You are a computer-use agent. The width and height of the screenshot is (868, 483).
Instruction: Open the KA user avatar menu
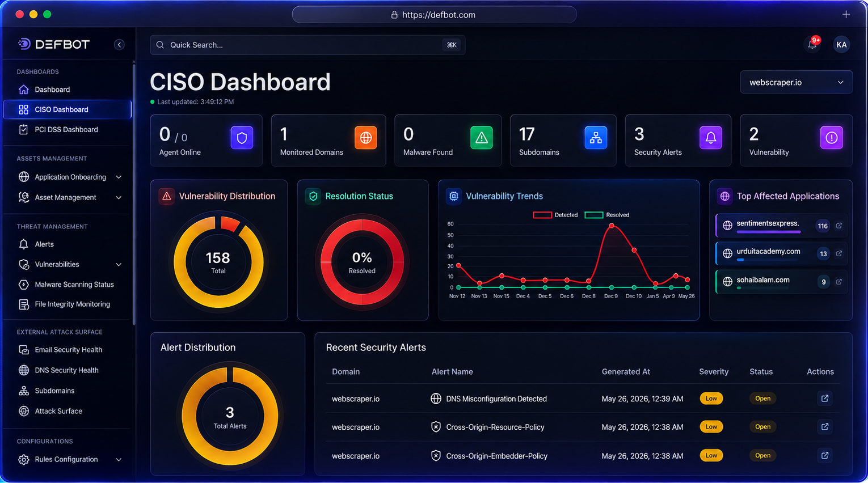841,45
